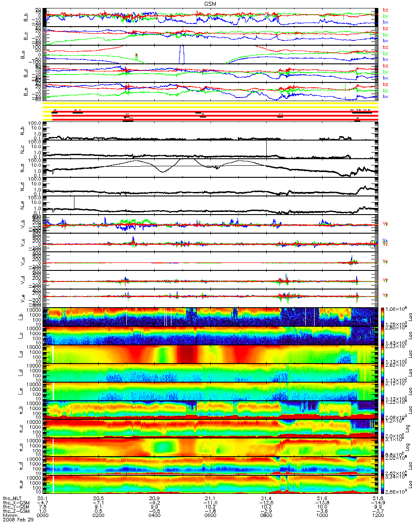Click the Z-GSM value -2.9
Viewport: 412px width, 532px height.
265,512
